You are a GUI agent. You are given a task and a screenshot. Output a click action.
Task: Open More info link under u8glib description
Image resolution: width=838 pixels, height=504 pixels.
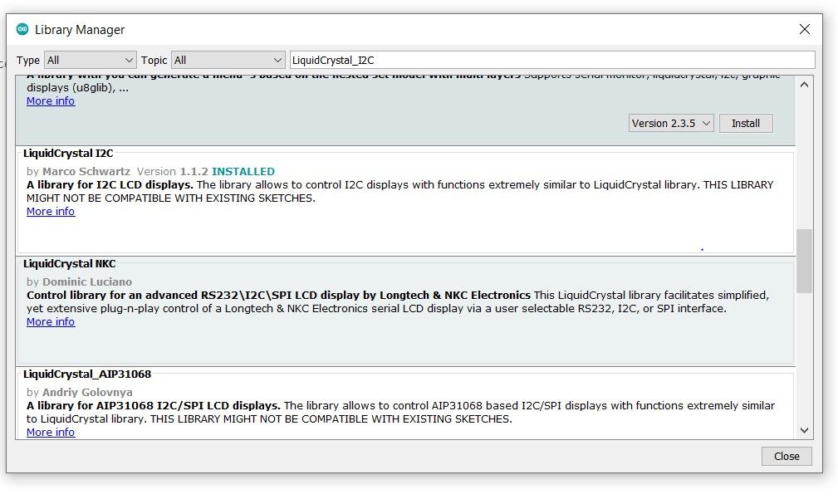tap(51, 101)
